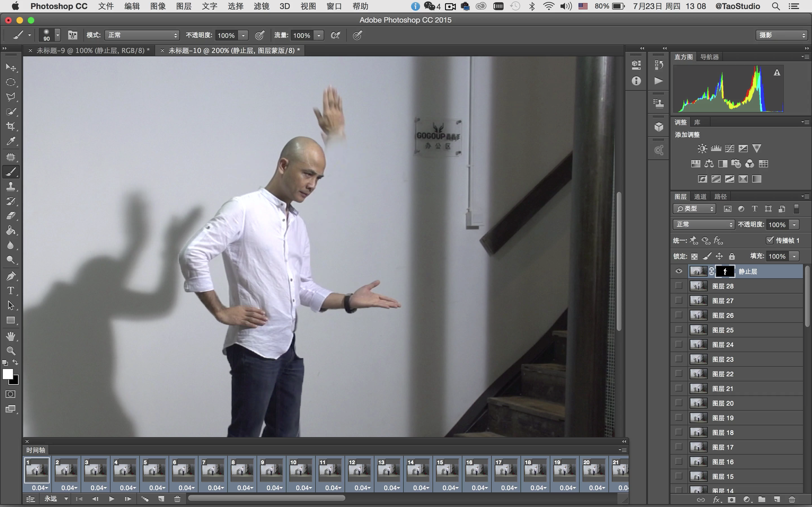Select the Clone Stamp tool

coord(11,186)
